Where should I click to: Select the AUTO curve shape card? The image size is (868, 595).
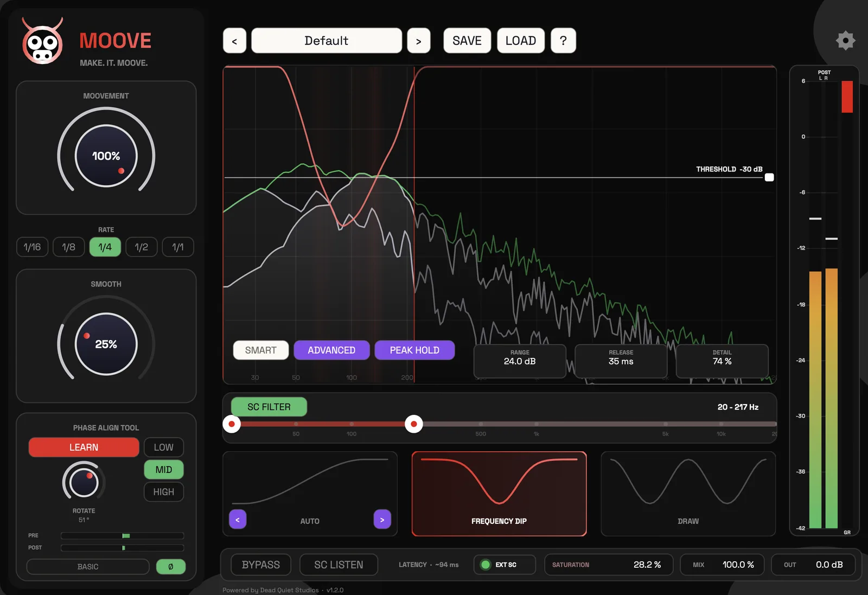[310, 494]
